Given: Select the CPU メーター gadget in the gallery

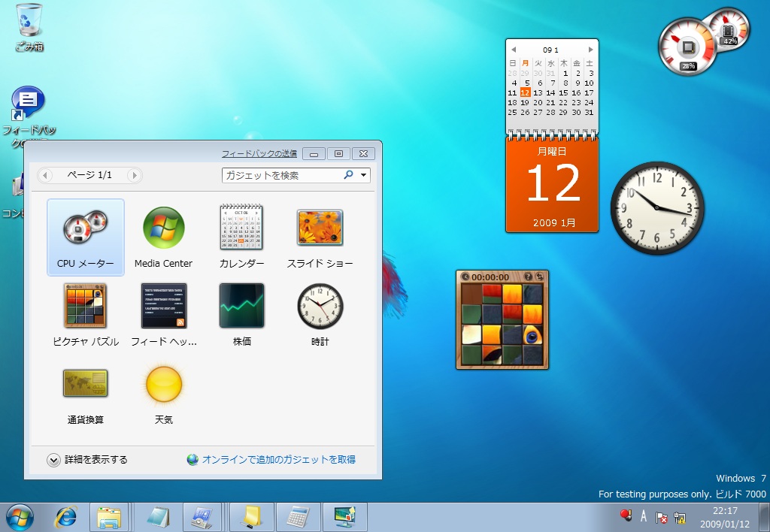Looking at the screenshot, I should point(86,237).
